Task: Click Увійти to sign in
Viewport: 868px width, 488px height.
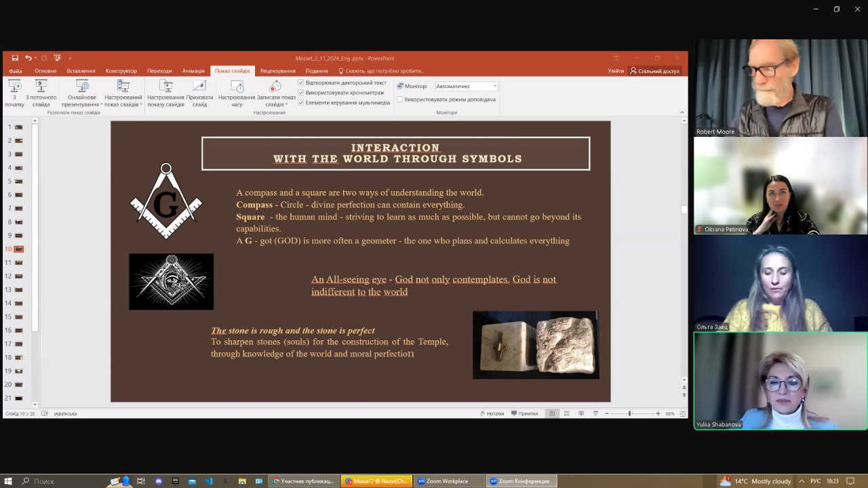Action: pyautogui.click(x=616, y=70)
